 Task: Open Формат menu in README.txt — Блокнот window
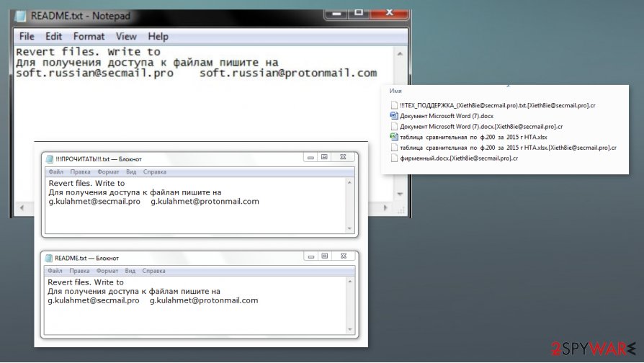[x=107, y=271]
